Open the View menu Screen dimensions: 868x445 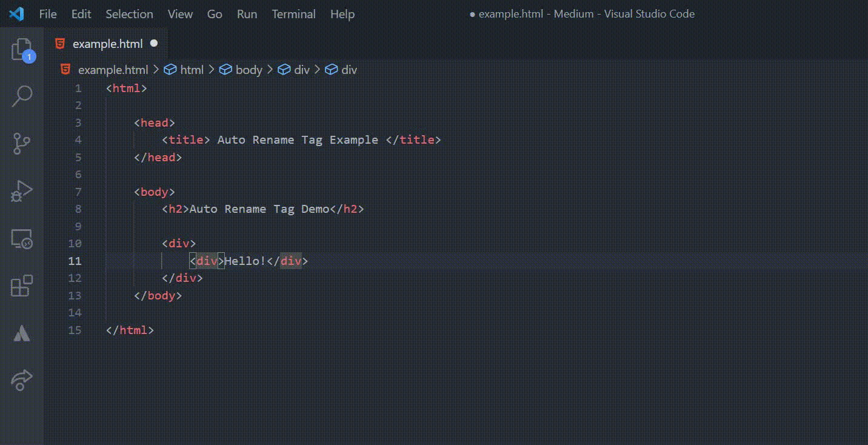[x=180, y=14]
